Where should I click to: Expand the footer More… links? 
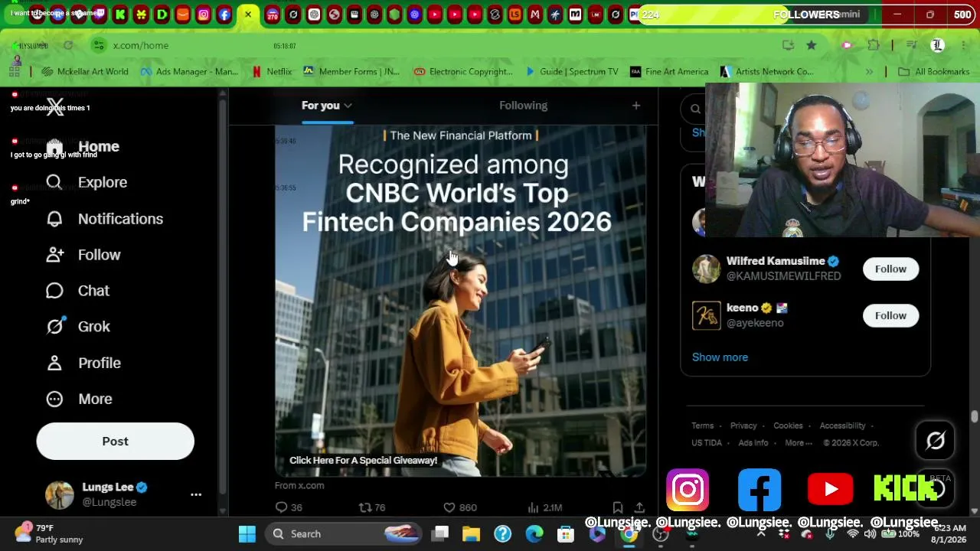[x=798, y=442]
